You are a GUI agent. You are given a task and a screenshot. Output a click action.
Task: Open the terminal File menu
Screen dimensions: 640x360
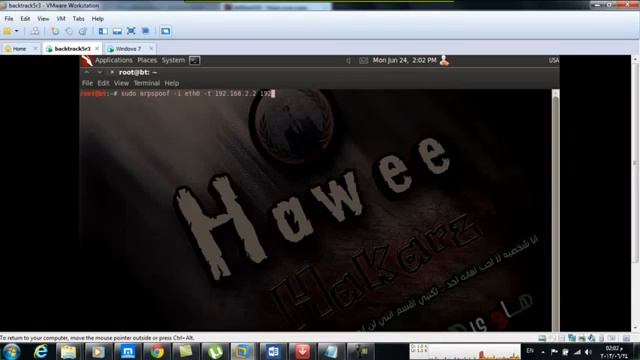pos(87,83)
